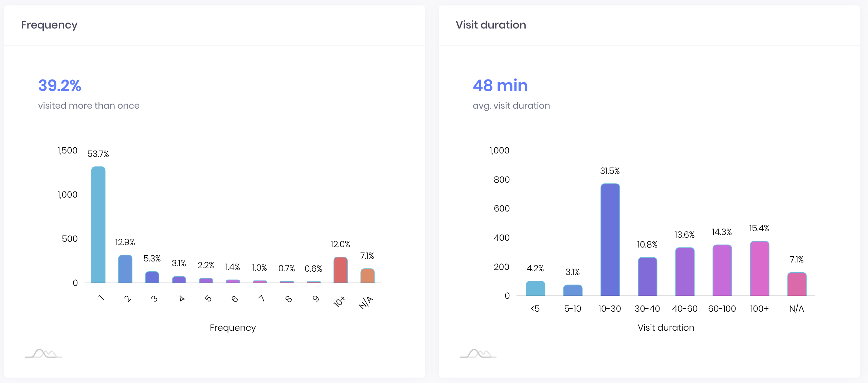Click the 48 min average duration figure

click(500, 85)
